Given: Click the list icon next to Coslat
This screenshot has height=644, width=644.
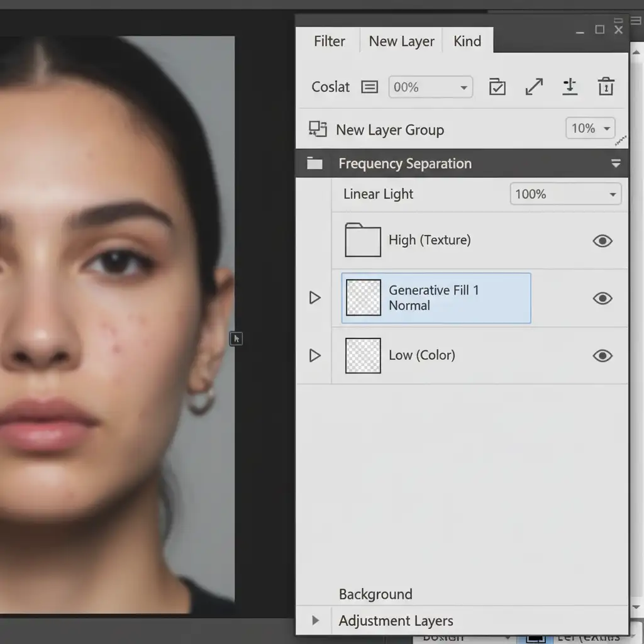Looking at the screenshot, I should point(370,87).
